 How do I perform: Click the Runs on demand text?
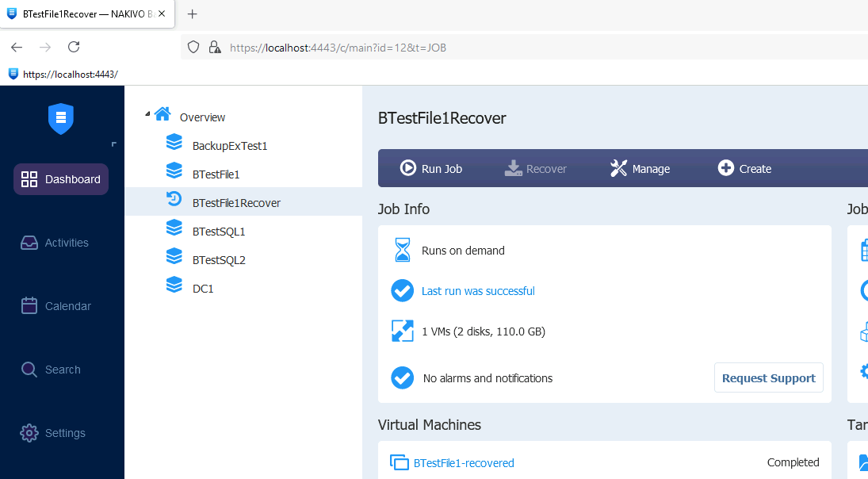(x=464, y=251)
